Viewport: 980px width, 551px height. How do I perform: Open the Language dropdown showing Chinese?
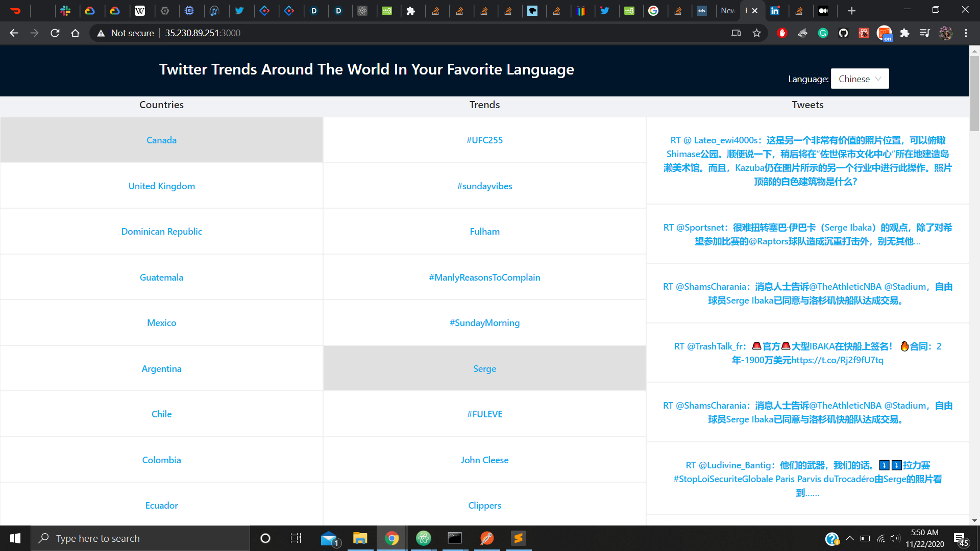coord(860,79)
